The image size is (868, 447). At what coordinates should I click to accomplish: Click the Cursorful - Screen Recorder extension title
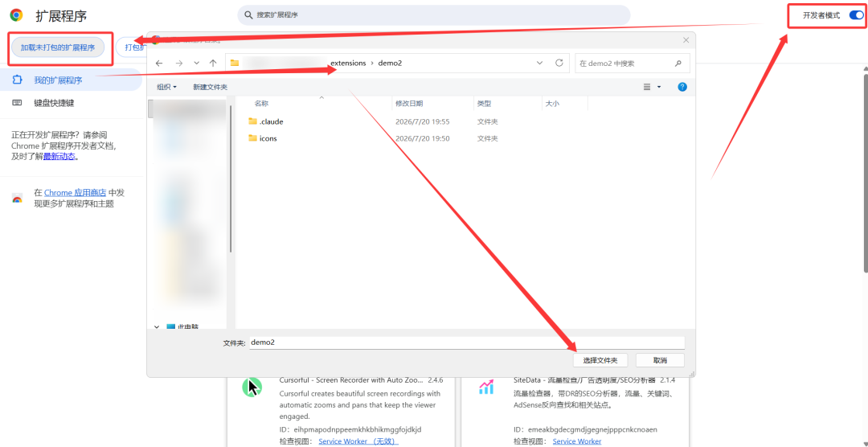tap(351, 380)
